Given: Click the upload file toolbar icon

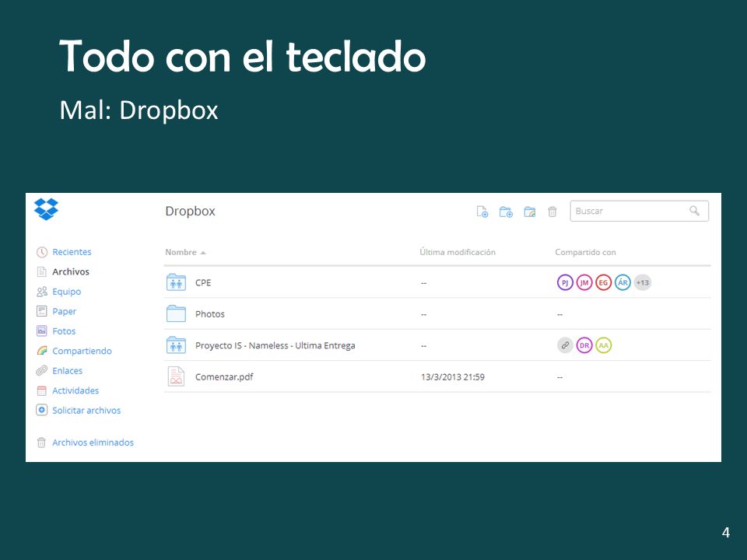Looking at the screenshot, I should [x=482, y=212].
